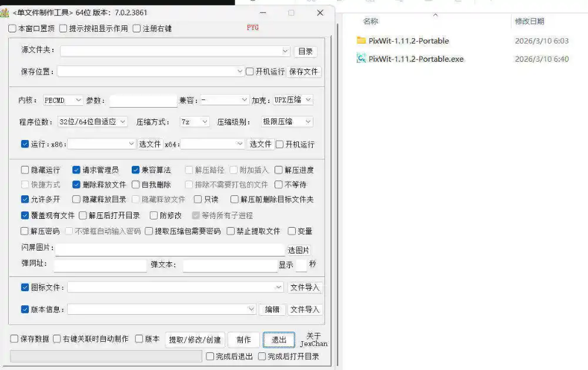Enable 提取压缩包需要密码 checkbox
Image resolution: width=588 pixels, height=370 pixels.
149,231
